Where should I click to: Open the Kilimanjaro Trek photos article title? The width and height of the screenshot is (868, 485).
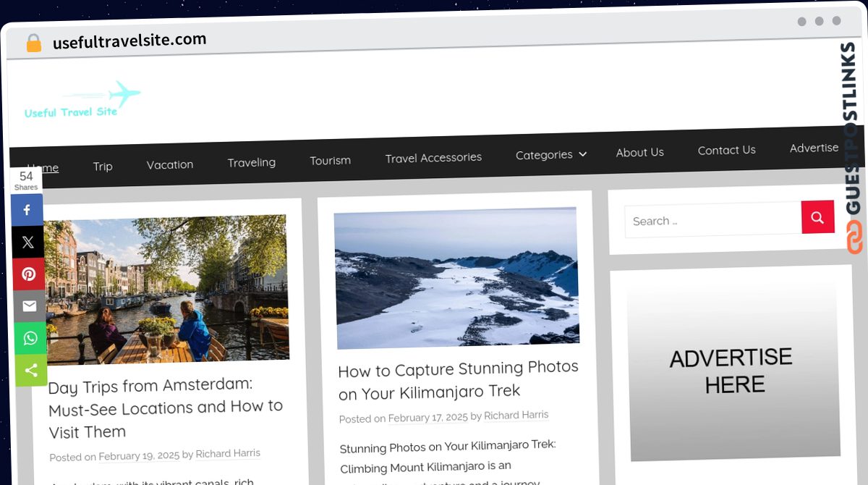point(458,380)
